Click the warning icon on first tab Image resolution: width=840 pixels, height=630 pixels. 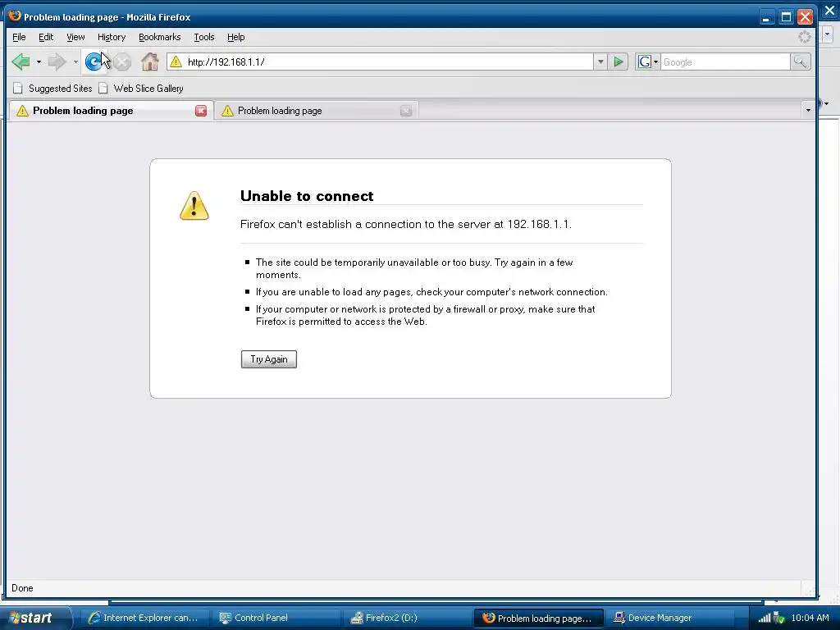(22, 111)
